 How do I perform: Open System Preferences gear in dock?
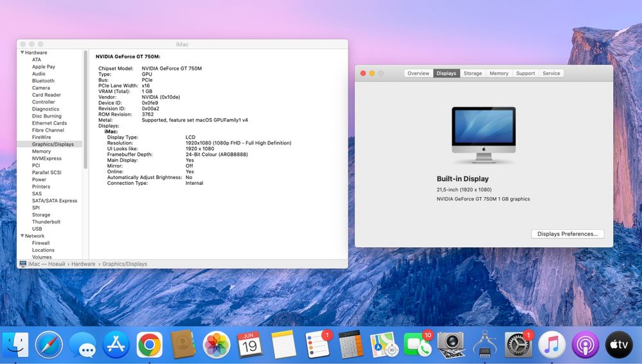pyautogui.click(x=518, y=345)
